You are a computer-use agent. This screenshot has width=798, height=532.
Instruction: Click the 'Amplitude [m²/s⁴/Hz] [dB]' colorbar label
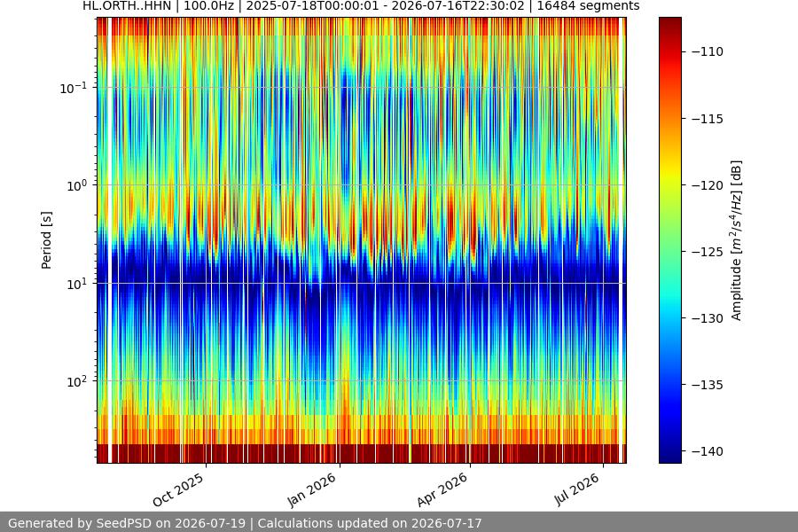coord(736,240)
